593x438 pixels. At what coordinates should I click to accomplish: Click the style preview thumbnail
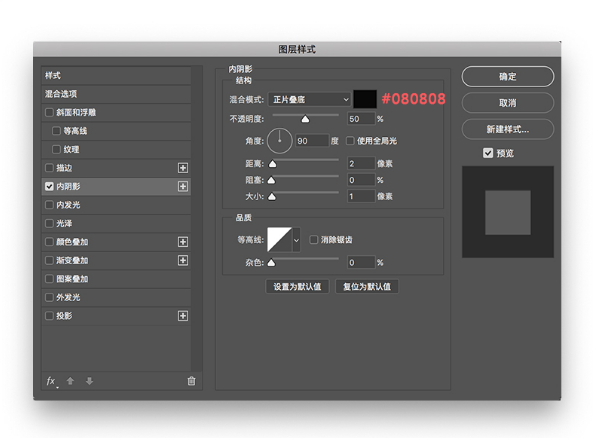[x=508, y=212]
